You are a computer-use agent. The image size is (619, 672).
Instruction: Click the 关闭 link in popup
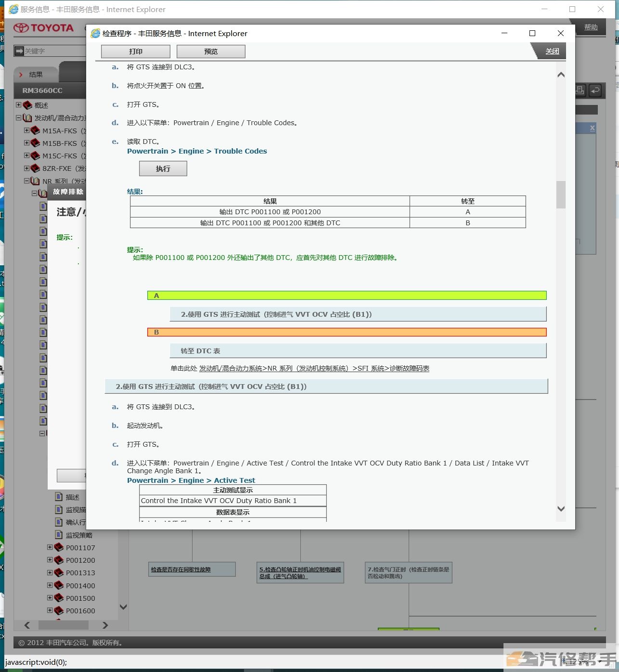[552, 51]
